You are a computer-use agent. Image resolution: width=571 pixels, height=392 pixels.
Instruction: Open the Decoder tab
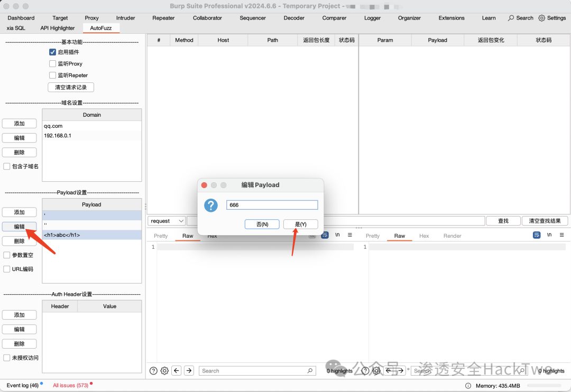click(x=294, y=18)
